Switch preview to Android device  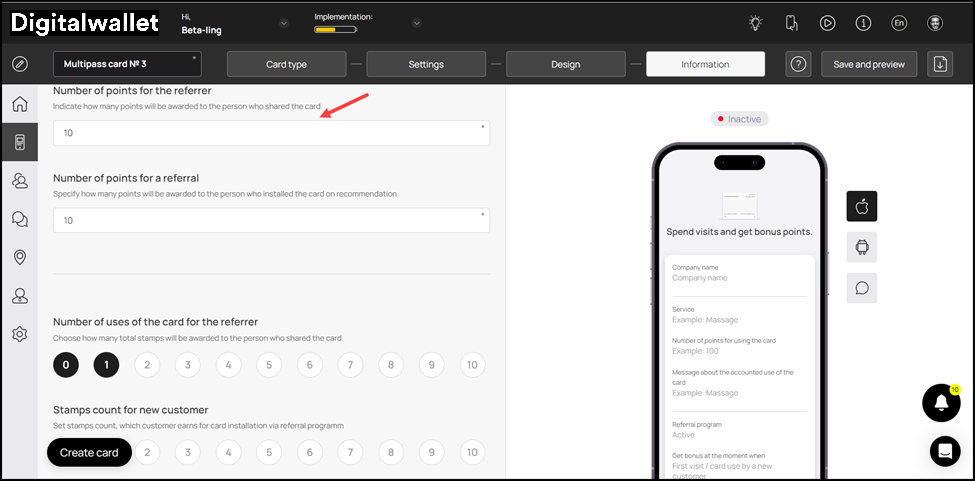[861, 247]
